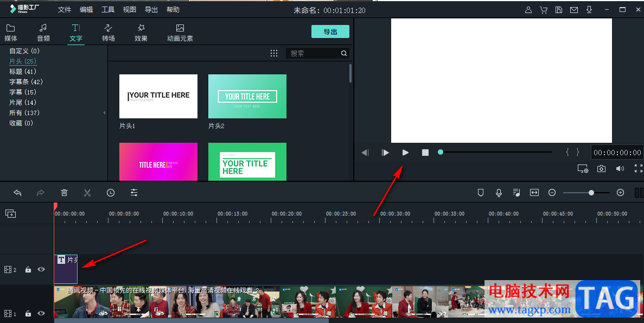Open the 导出 menu in the menu bar
644x323 pixels.
coord(151,9)
